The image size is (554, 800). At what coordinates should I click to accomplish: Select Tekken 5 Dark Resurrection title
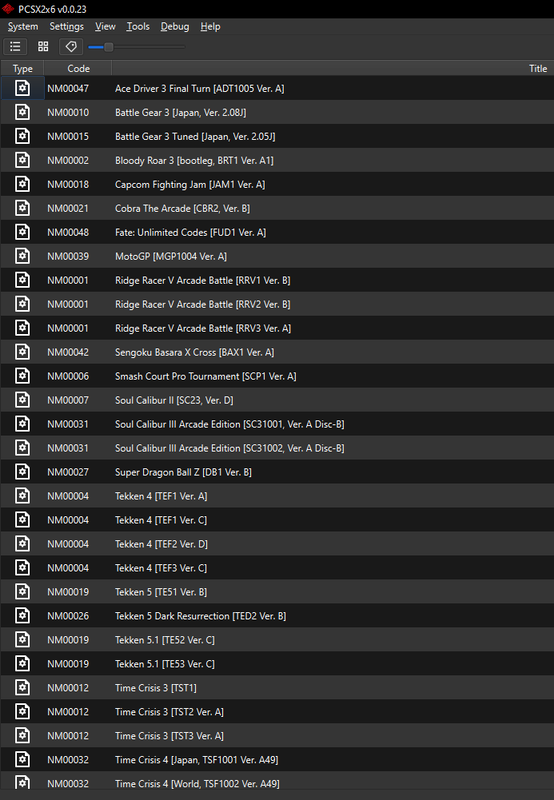coord(200,616)
